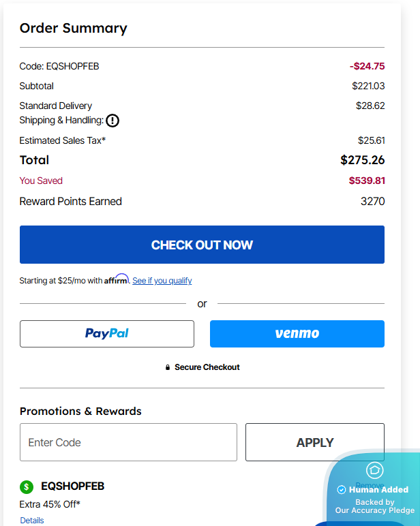Screen dimensions: 420x526
Task: Click the Backed by Our Accuracy Pledge text
Action: [x=374, y=506]
